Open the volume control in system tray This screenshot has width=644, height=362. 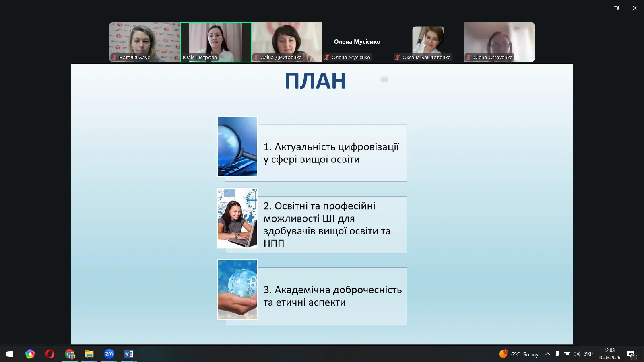tap(577, 354)
